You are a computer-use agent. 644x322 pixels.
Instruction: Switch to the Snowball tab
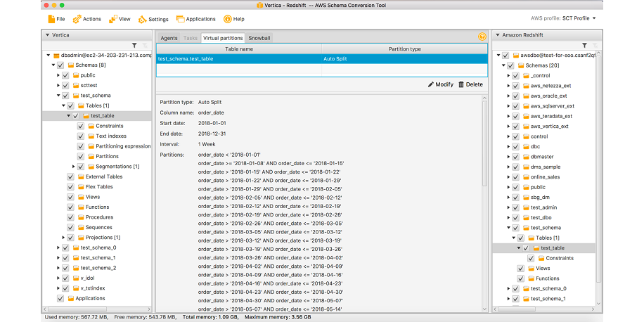click(259, 38)
